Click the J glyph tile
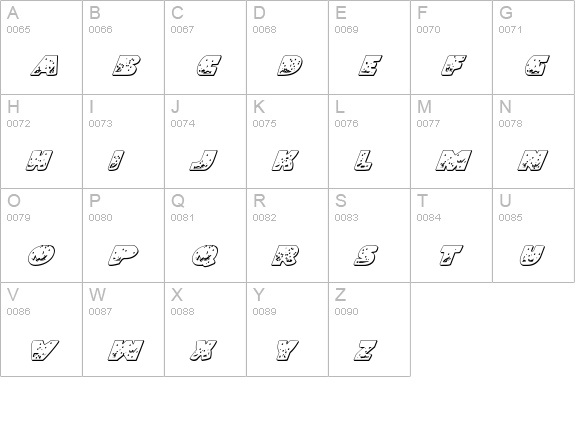 [x=205, y=142]
